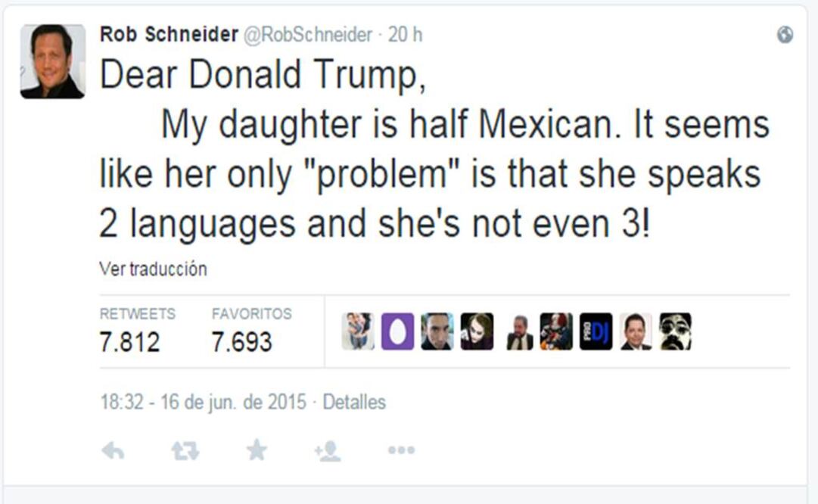Click the 18:32 - 16 de jun. de 2015 date
This screenshot has width=818, height=504.
point(203,402)
